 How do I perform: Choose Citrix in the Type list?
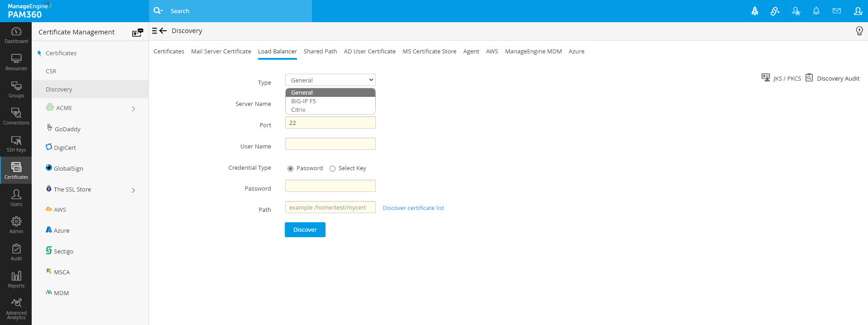pos(331,110)
